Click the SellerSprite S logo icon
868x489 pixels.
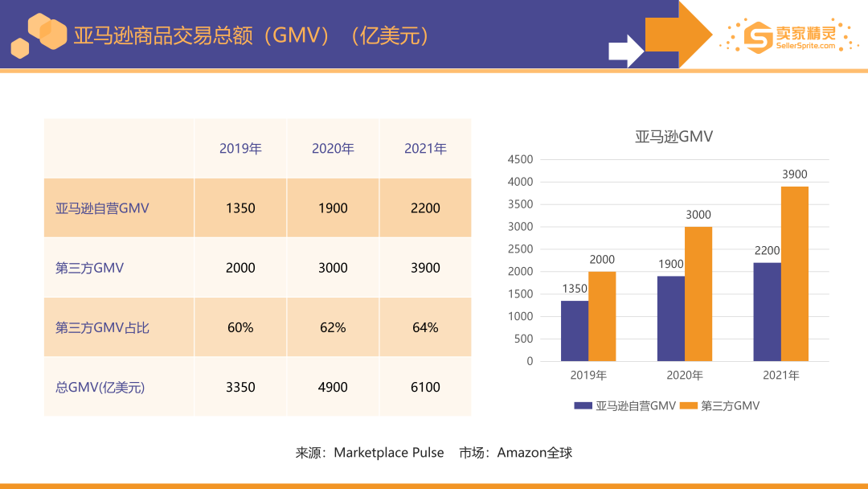[x=756, y=35]
